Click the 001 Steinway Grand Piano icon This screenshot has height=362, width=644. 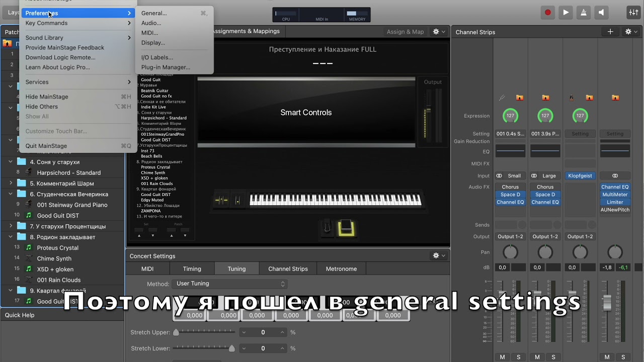(x=29, y=205)
